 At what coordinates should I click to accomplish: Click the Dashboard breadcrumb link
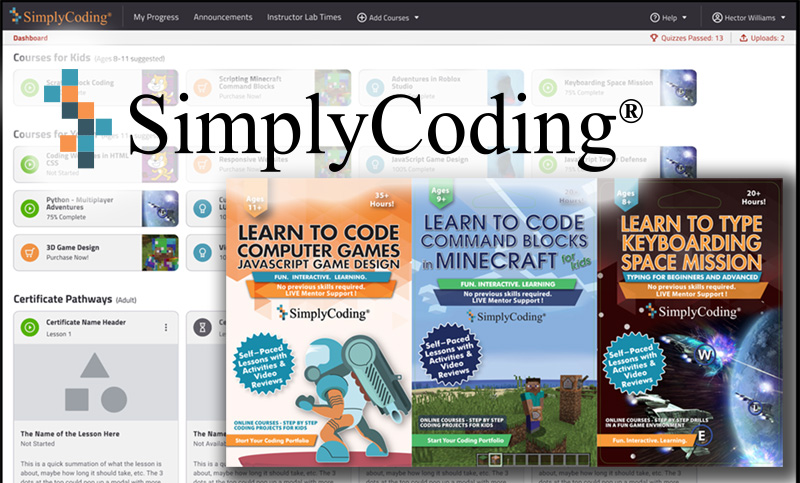click(30, 38)
